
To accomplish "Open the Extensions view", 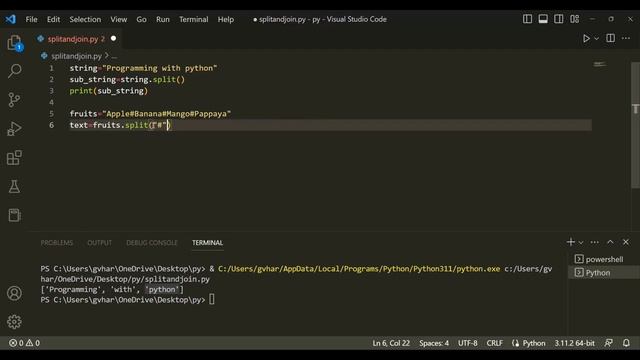I will pos(14,158).
